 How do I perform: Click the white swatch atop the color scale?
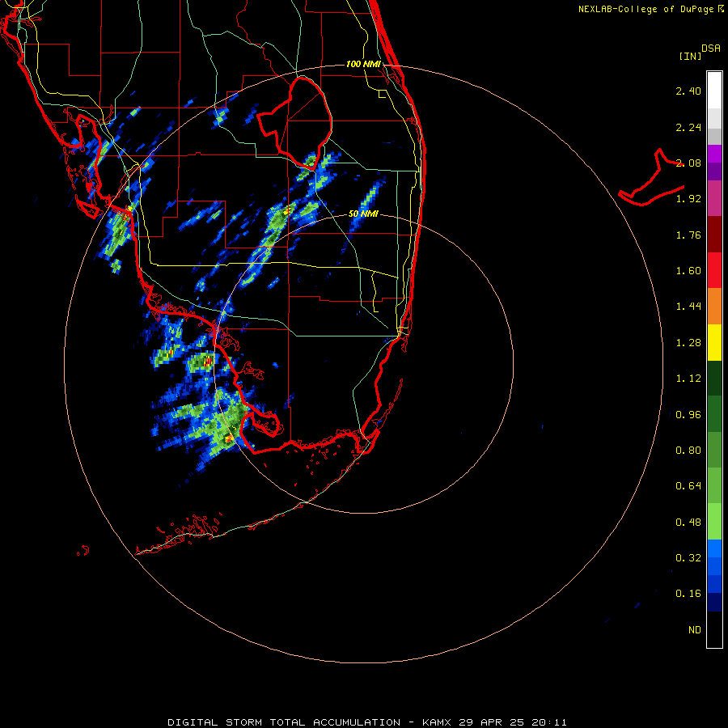click(x=714, y=90)
